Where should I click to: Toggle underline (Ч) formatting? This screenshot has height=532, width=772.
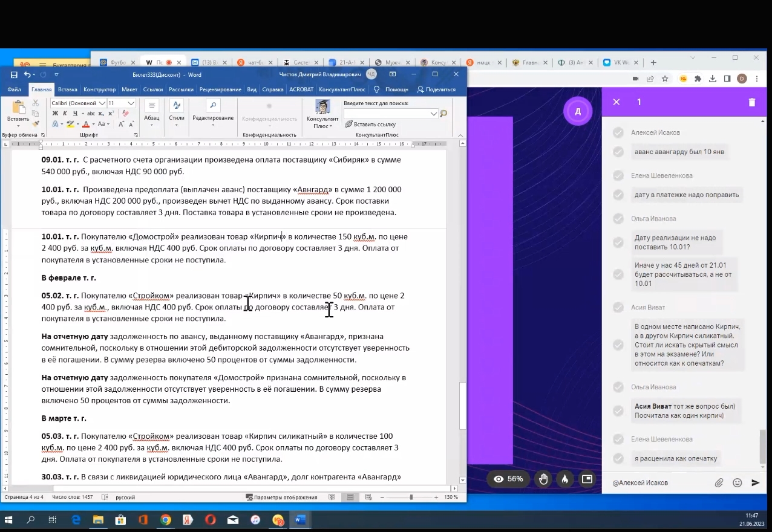pyautogui.click(x=75, y=114)
